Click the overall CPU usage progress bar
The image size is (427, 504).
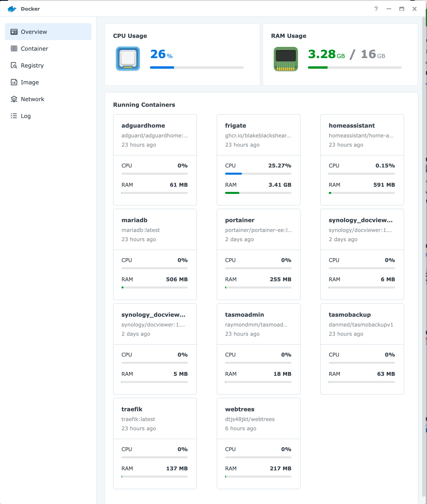tap(197, 68)
